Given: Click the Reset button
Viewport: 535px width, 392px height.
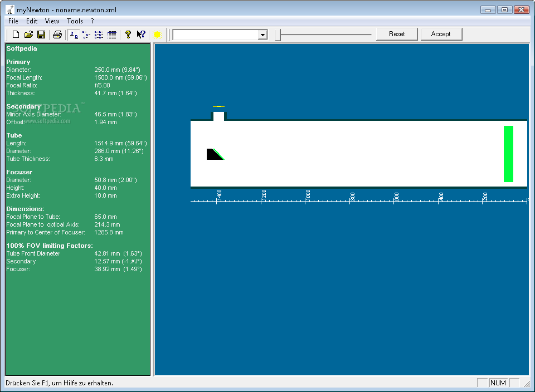Looking at the screenshot, I should pyautogui.click(x=397, y=34).
